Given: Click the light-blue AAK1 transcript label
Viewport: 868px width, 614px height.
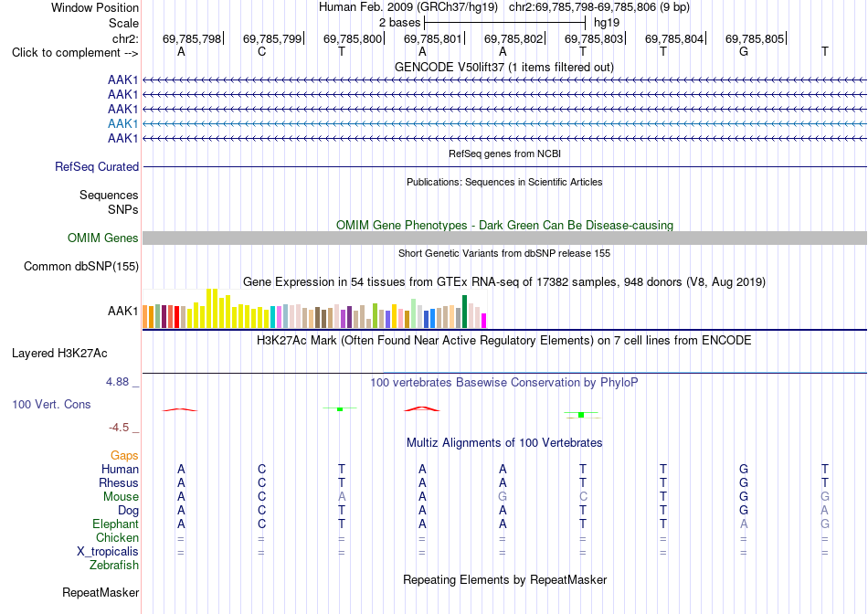Looking at the screenshot, I should [x=123, y=123].
